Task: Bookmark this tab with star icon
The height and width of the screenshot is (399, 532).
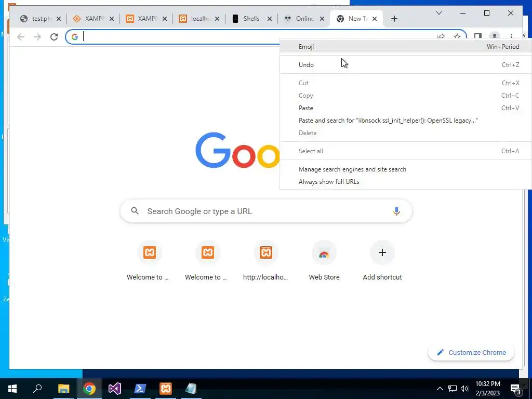Action: click(x=457, y=36)
